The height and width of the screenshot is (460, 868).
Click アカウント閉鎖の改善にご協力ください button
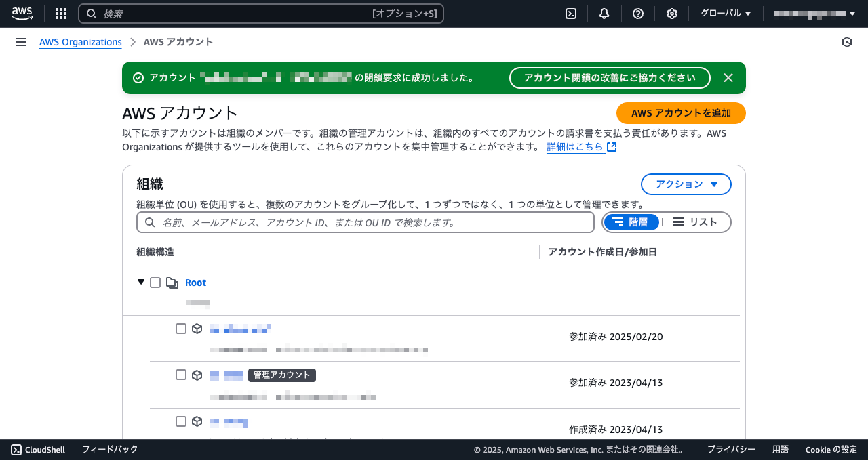click(610, 78)
